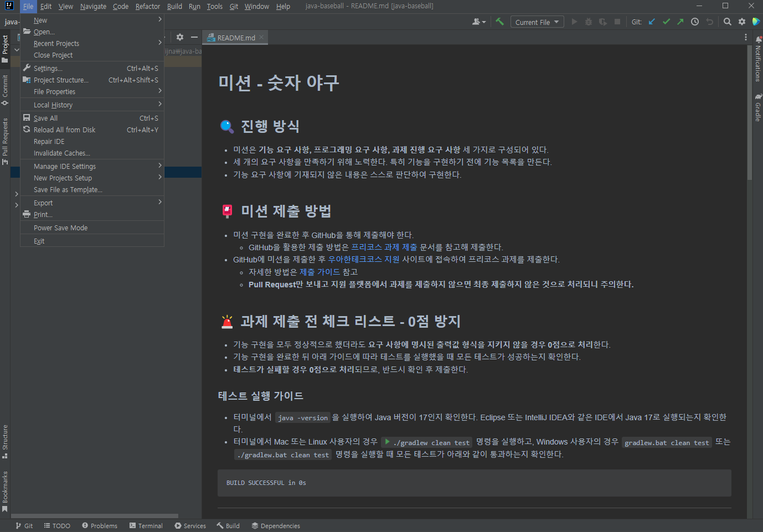Open IDE settings gear in toolbar
Image resolution: width=763 pixels, height=532 pixels.
click(742, 22)
